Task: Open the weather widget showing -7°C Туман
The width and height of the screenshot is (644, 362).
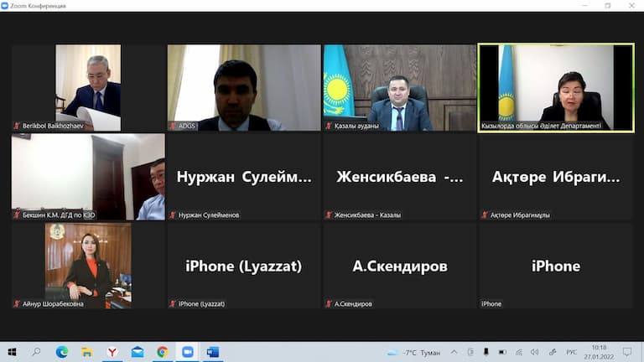Action: (413, 352)
